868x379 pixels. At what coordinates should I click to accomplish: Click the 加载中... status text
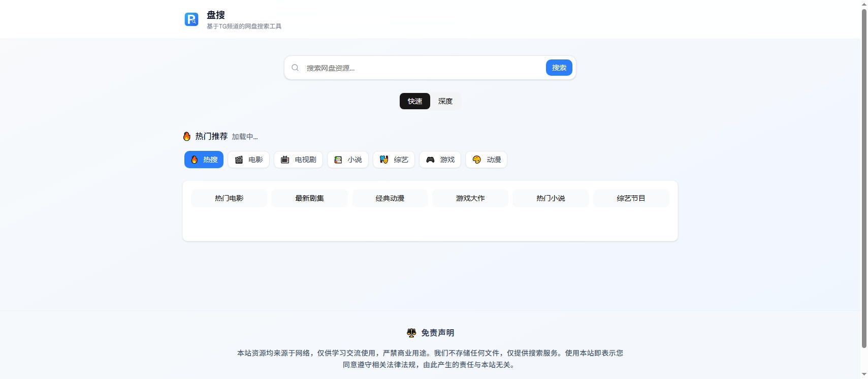(x=245, y=137)
